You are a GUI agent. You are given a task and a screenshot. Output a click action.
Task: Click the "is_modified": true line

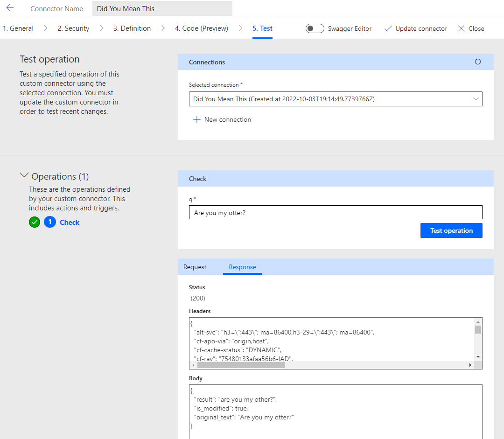point(221,409)
